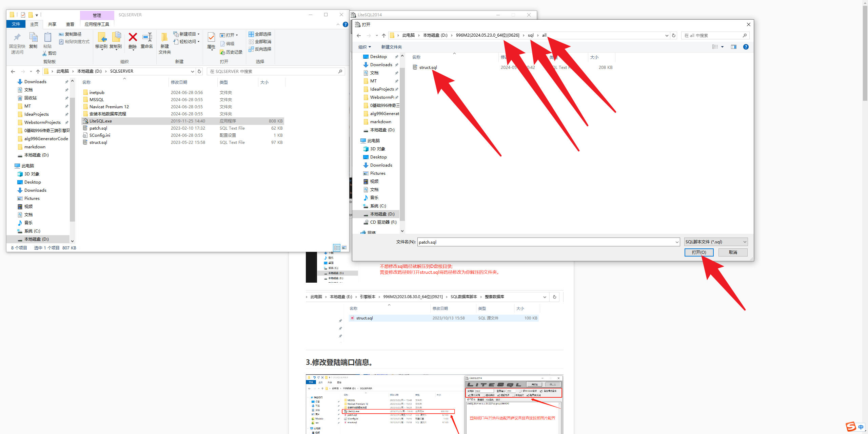Switch to large icons view in Explorer status bar
The image size is (868, 434).
point(344,248)
